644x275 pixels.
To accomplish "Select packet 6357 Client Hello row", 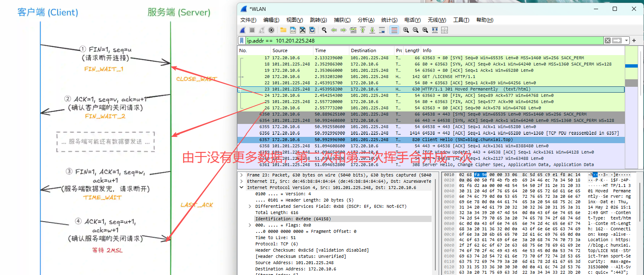I will pyautogui.click(x=431, y=139).
